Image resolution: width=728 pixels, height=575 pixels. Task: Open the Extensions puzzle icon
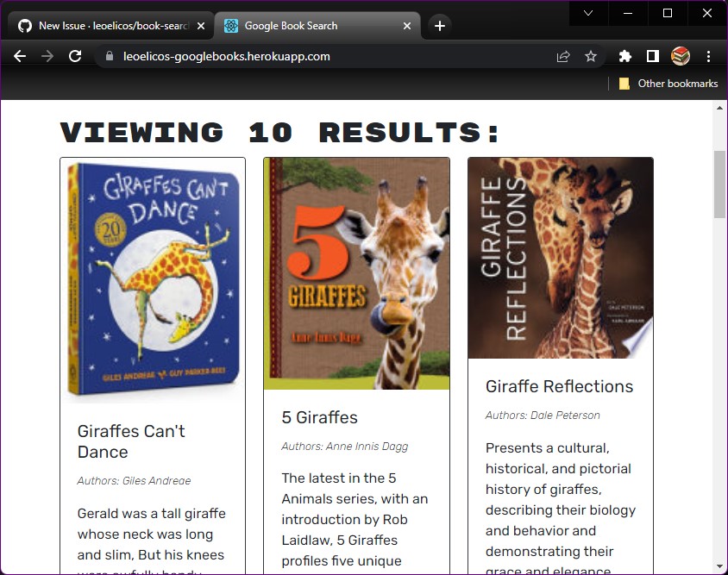point(625,56)
